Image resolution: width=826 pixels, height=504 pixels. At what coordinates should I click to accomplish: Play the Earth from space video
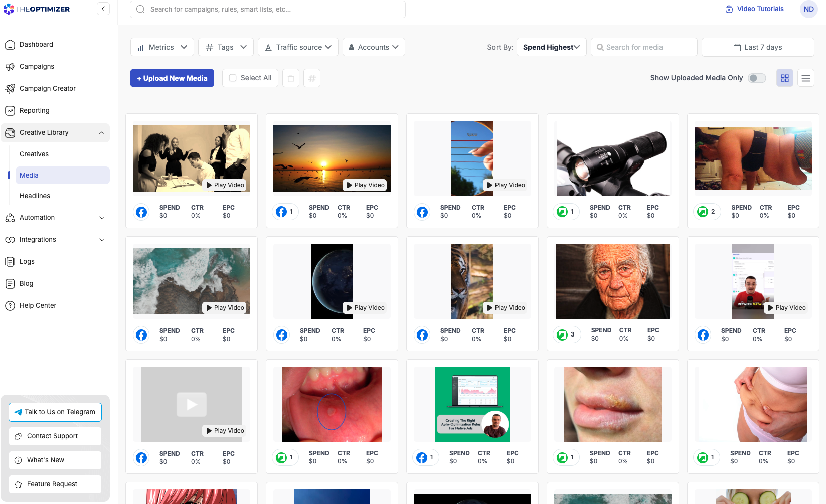tap(365, 308)
